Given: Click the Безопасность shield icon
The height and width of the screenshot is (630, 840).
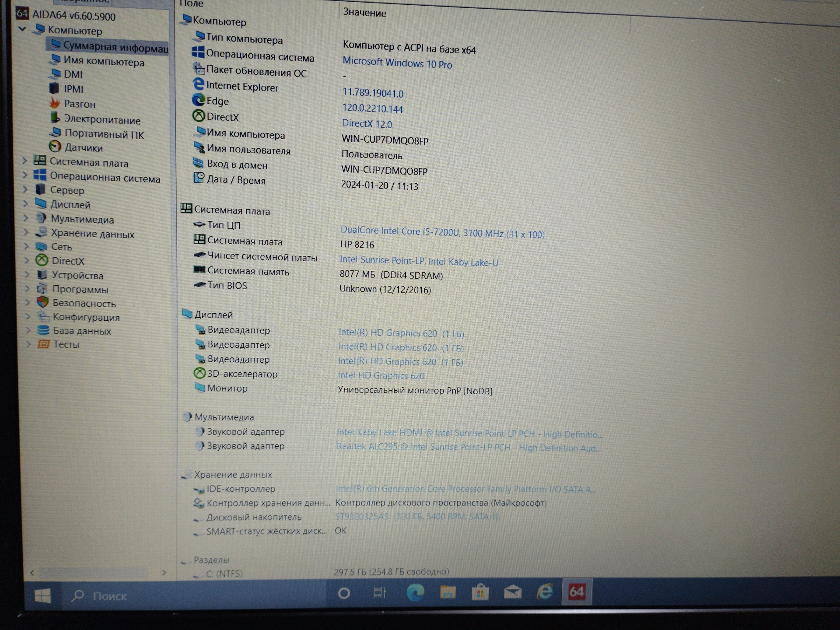Looking at the screenshot, I should point(43,302).
